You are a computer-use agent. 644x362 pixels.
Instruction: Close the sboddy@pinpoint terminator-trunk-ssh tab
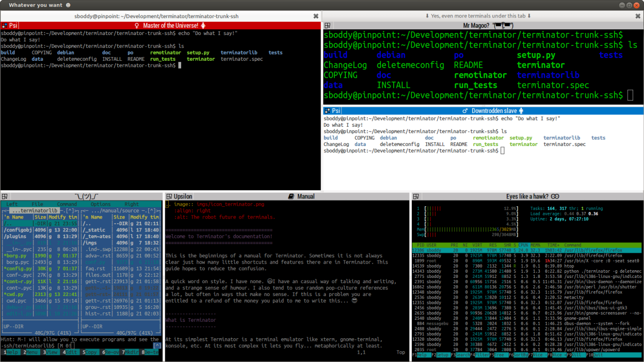click(x=316, y=16)
